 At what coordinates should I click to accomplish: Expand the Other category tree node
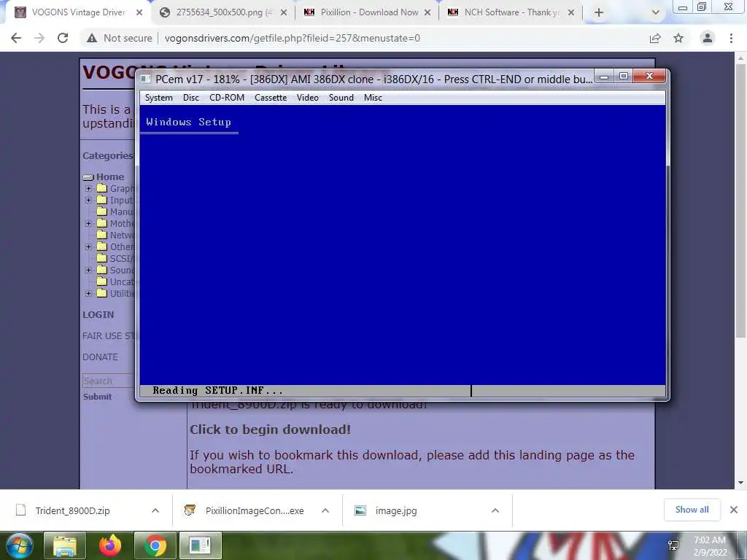[88, 246]
